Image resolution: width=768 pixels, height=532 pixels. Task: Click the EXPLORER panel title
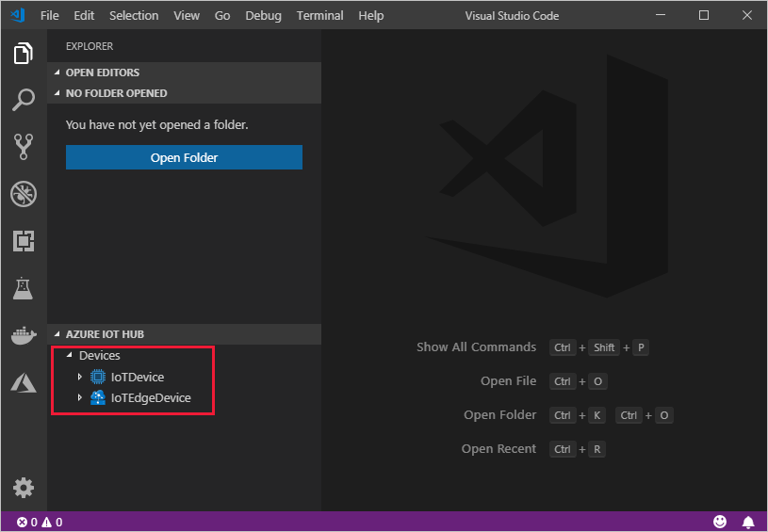pos(90,46)
